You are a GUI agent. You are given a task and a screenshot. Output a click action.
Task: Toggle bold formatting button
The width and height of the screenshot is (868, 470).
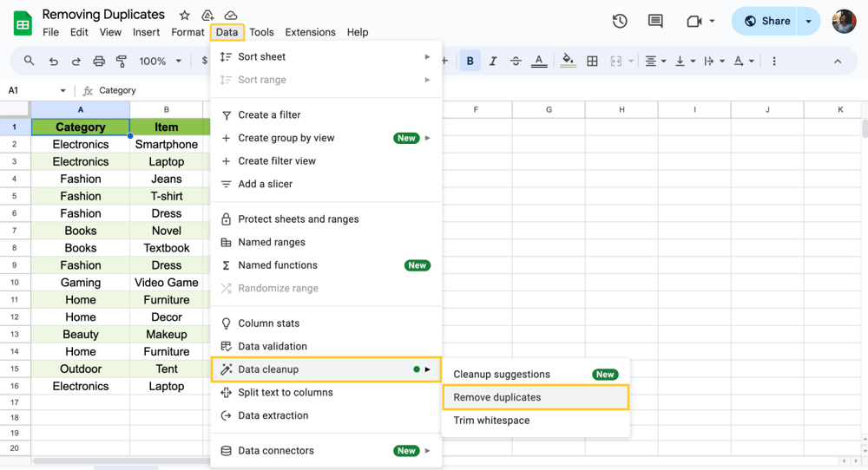pyautogui.click(x=470, y=62)
